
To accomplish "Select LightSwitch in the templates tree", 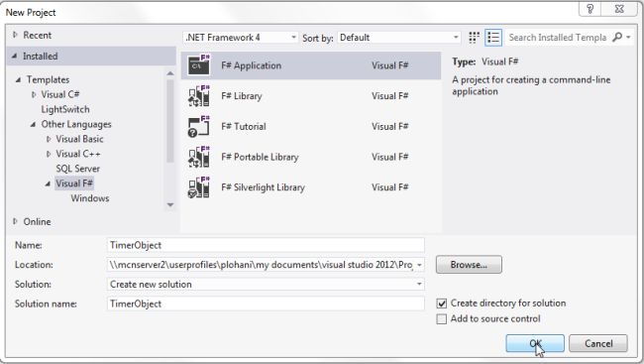I will (x=65, y=109).
